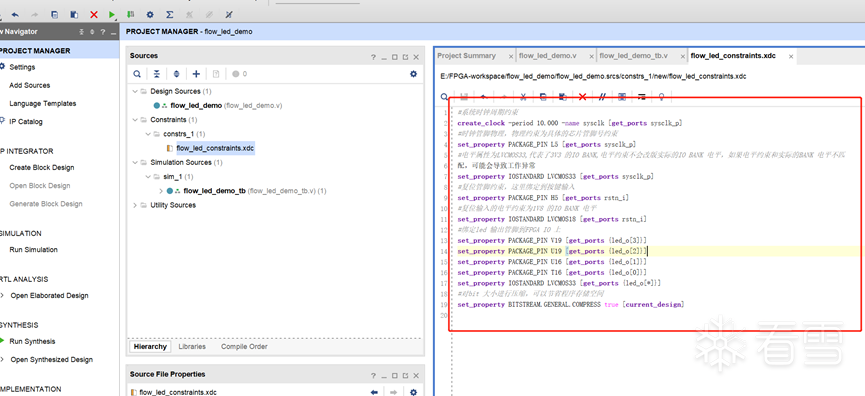Click Add Sources in Flow Navigator
Image resolution: width=865 pixels, height=396 pixels.
coord(29,85)
